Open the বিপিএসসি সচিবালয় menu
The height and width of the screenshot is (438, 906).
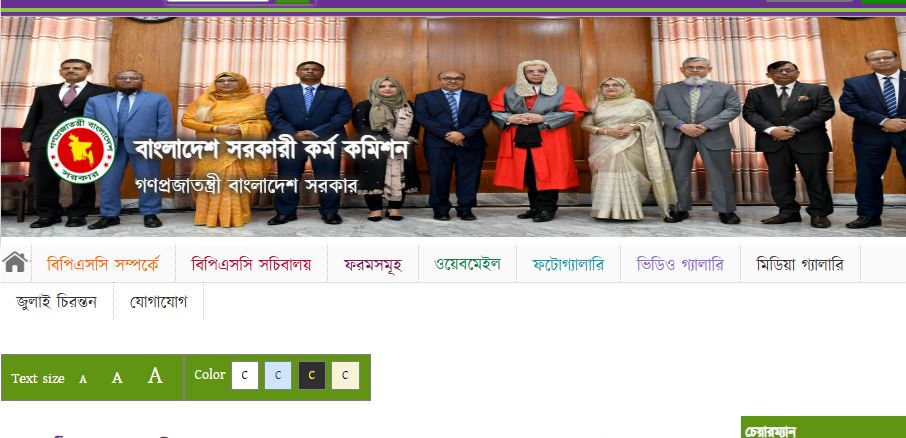(251, 264)
